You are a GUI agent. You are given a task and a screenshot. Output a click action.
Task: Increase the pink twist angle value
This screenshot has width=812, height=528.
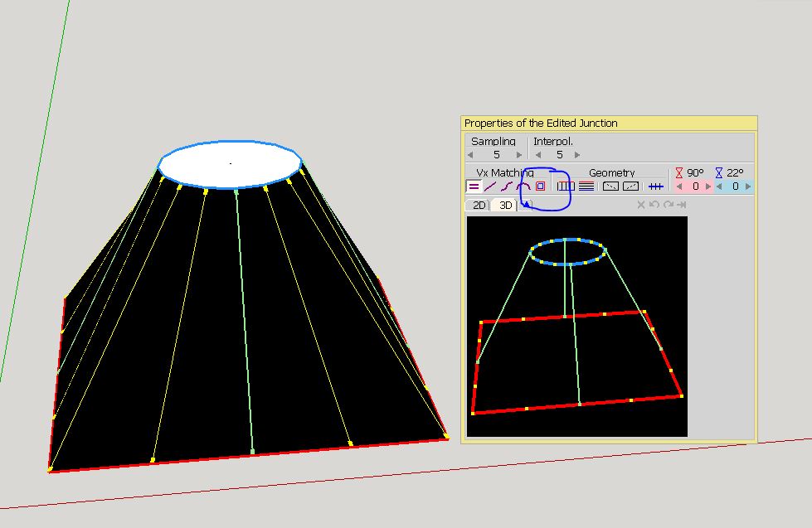click(707, 186)
